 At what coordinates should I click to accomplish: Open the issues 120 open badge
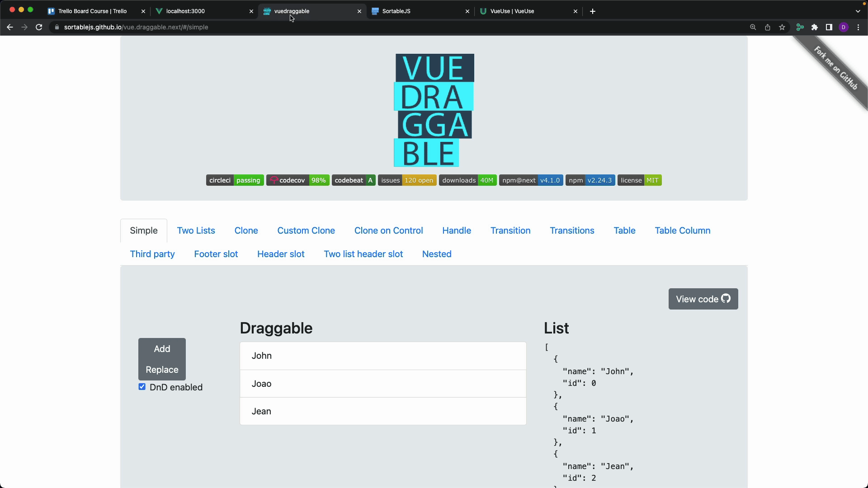click(x=407, y=180)
